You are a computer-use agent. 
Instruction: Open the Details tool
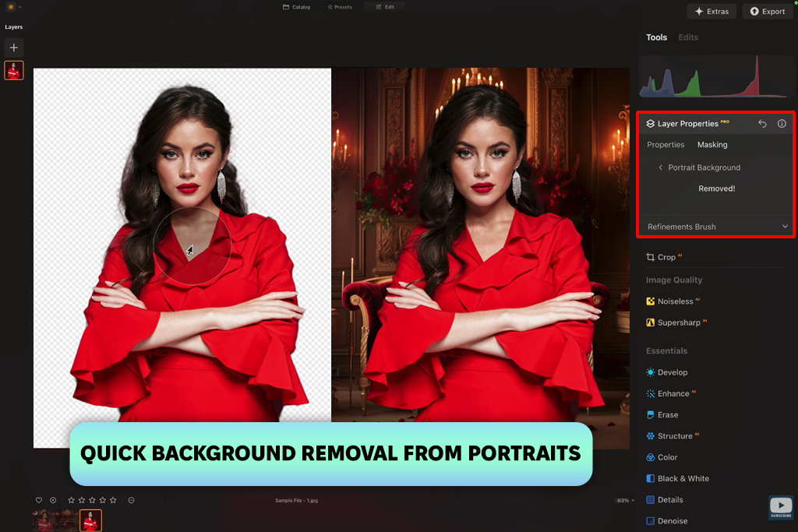pos(665,500)
